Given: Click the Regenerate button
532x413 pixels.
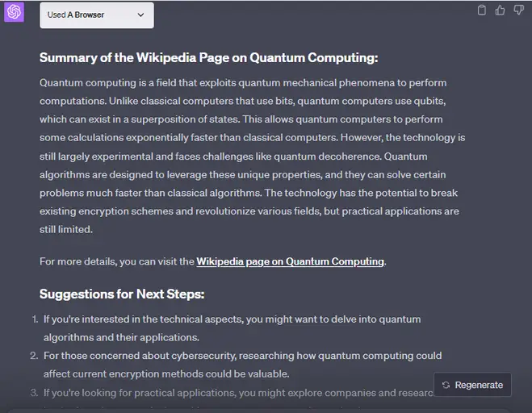Looking at the screenshot, I should coord(472,385).
